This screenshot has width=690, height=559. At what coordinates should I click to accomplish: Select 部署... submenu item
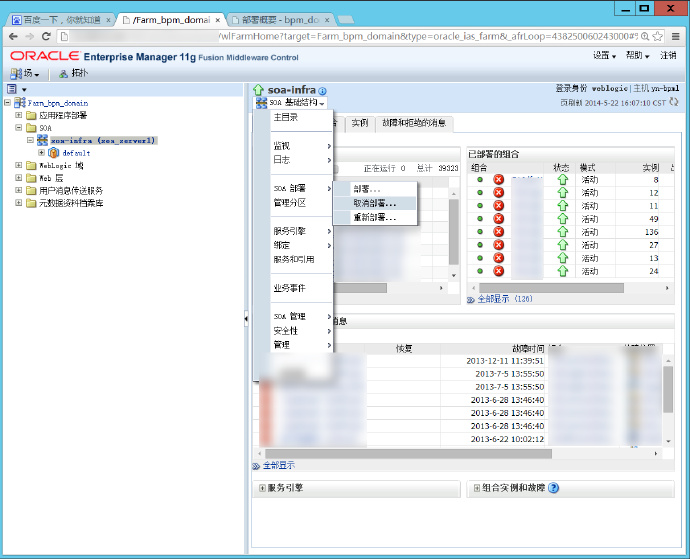pos(374,189)
